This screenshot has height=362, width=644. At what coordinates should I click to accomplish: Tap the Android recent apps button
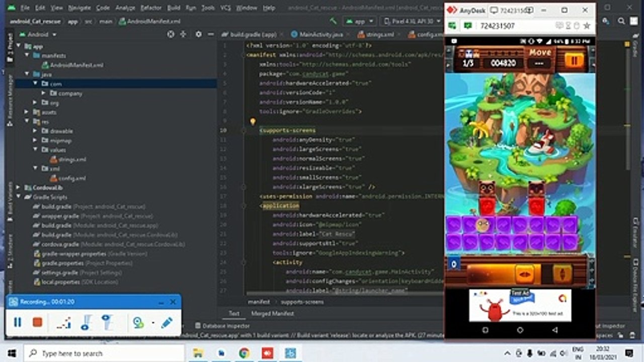coord(485,330)
